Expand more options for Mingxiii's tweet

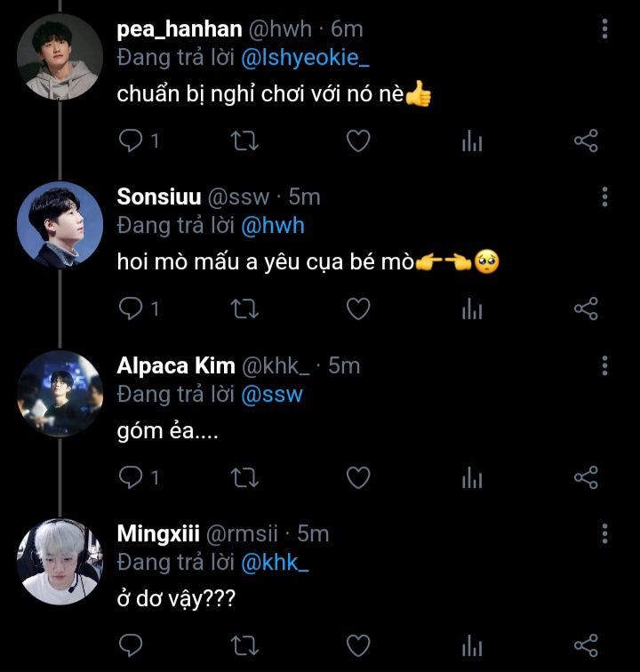604,533
